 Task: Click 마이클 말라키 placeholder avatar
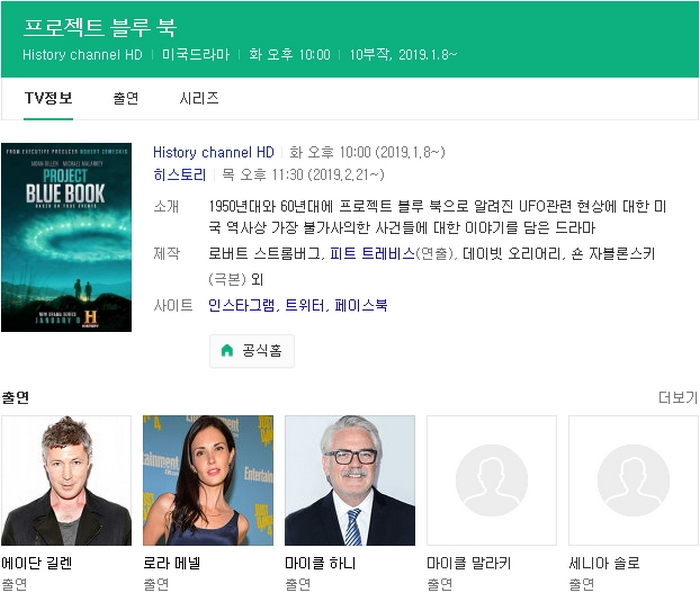click(x=492, y=481)
